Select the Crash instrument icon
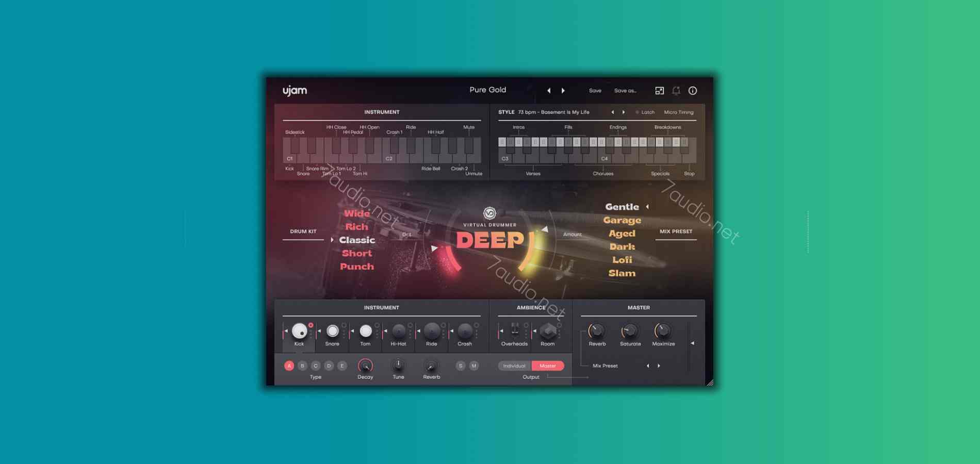Screen dimensions: 980x464 (465, 331)
